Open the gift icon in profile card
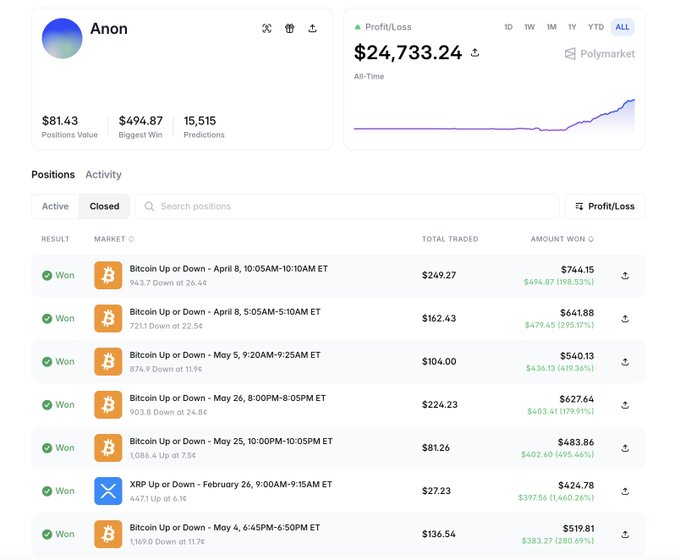The height and width of the screenshot is (560, 680). pos(290,29)
